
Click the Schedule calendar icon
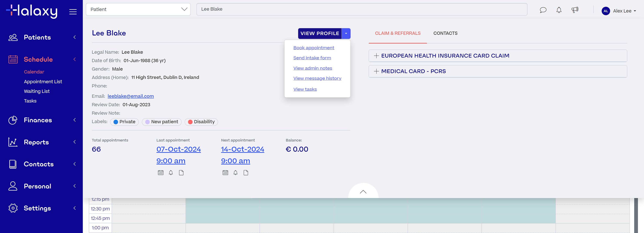click(13, 60)
